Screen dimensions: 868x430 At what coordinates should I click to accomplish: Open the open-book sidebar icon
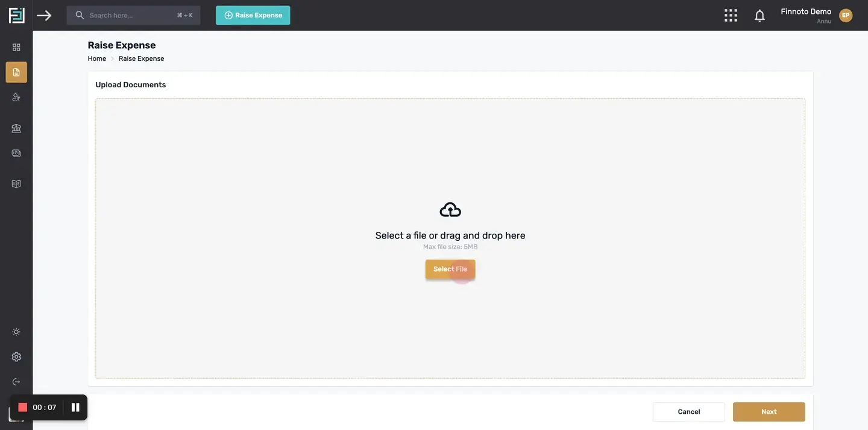click(x=16, y=184)
